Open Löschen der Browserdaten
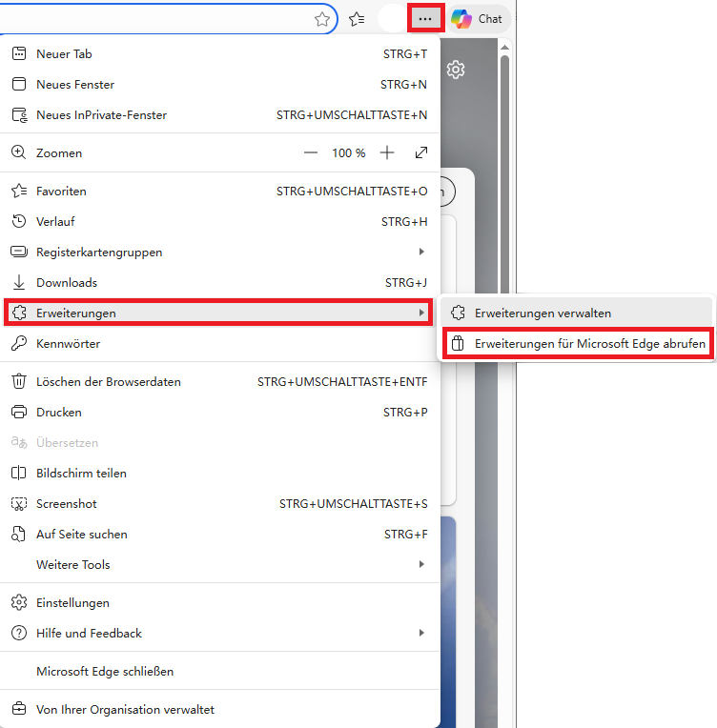 point(220,382)
